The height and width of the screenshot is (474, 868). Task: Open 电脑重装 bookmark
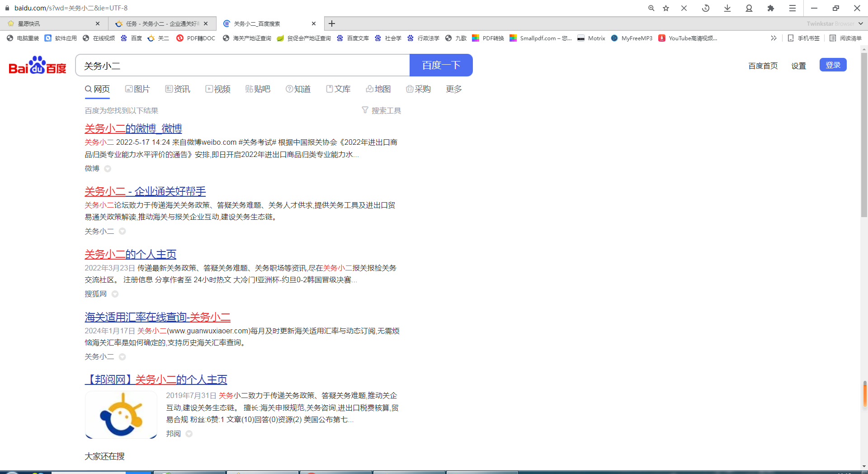23,38
